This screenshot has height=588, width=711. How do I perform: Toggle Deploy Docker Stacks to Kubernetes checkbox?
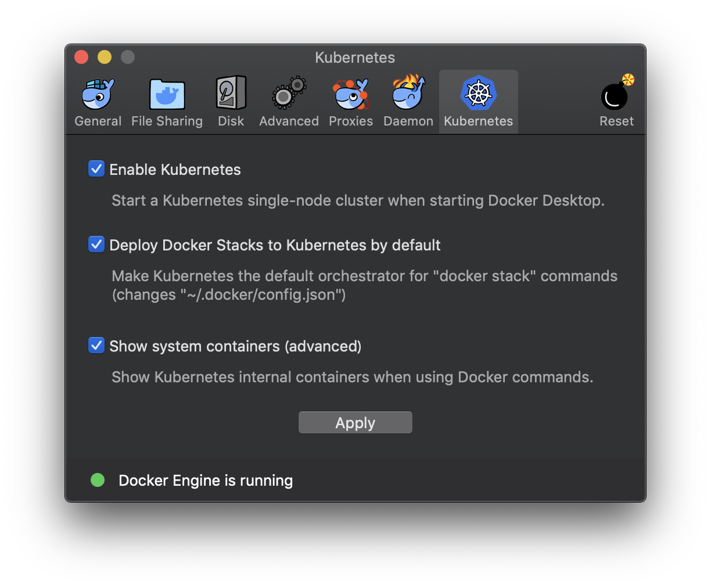pyautogui.click(x=96, y=244)
